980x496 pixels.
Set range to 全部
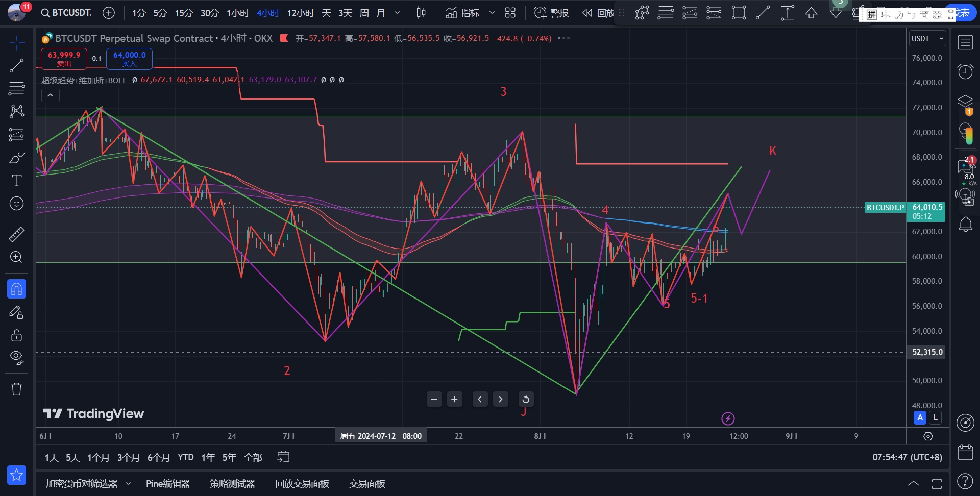tap(253, 457)
